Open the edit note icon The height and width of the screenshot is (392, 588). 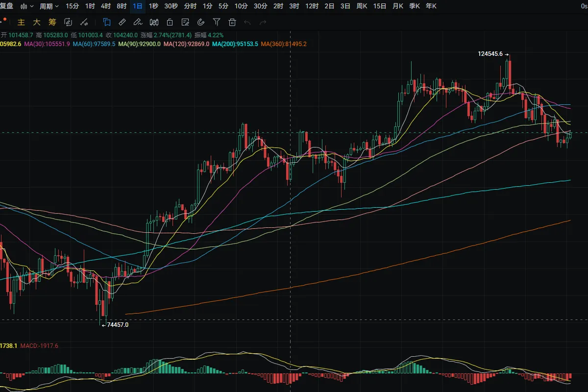tap(185, 23)
